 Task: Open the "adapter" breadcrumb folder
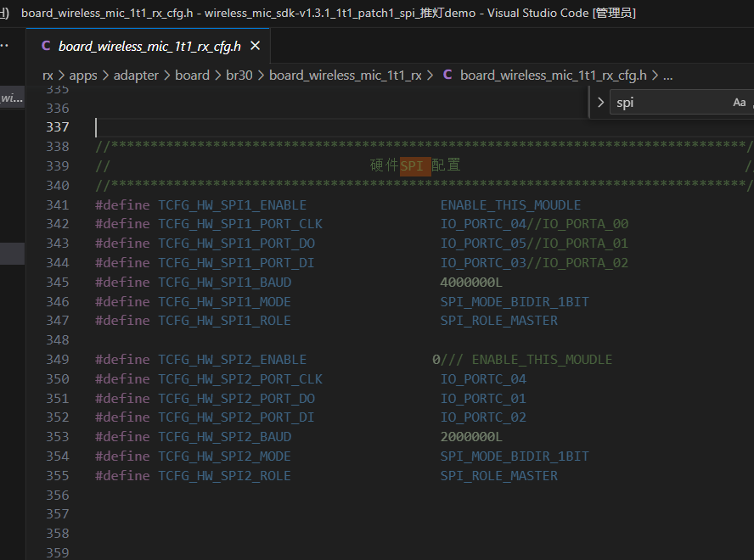click(x=136, y=76)
